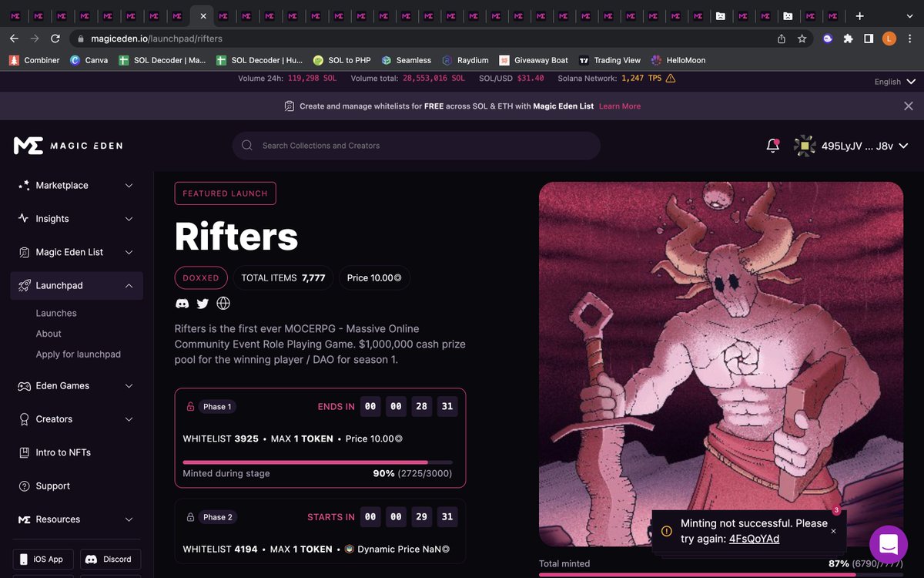Open Insights in the sidebar
The image size is (924, 578).
tap(77, 219)
